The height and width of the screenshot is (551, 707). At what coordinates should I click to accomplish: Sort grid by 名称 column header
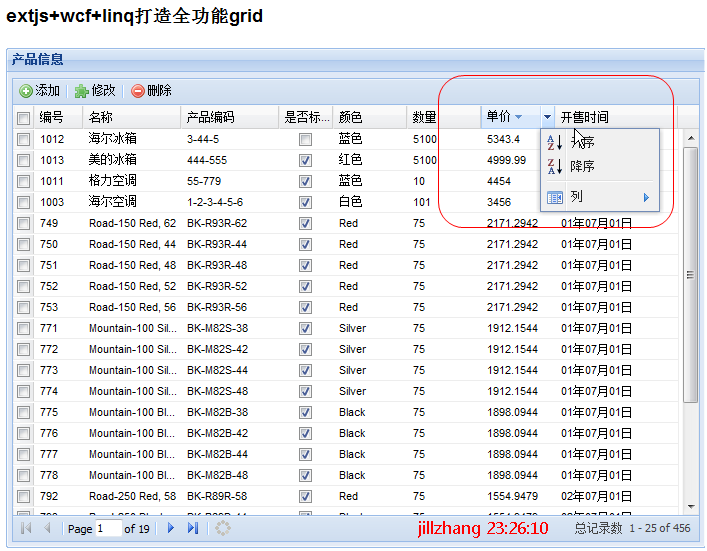coord(130,118)
